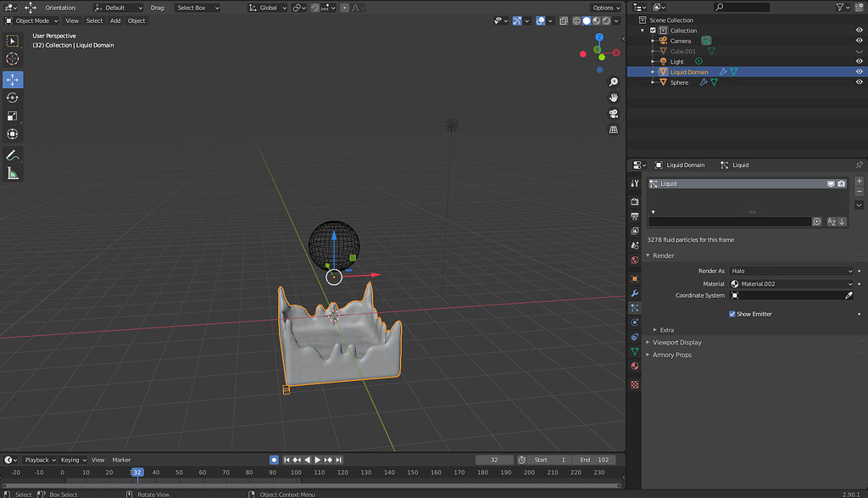The image size is (868, 498).
Task: Open the Global transform orientation dropdown
Action: 268,8
